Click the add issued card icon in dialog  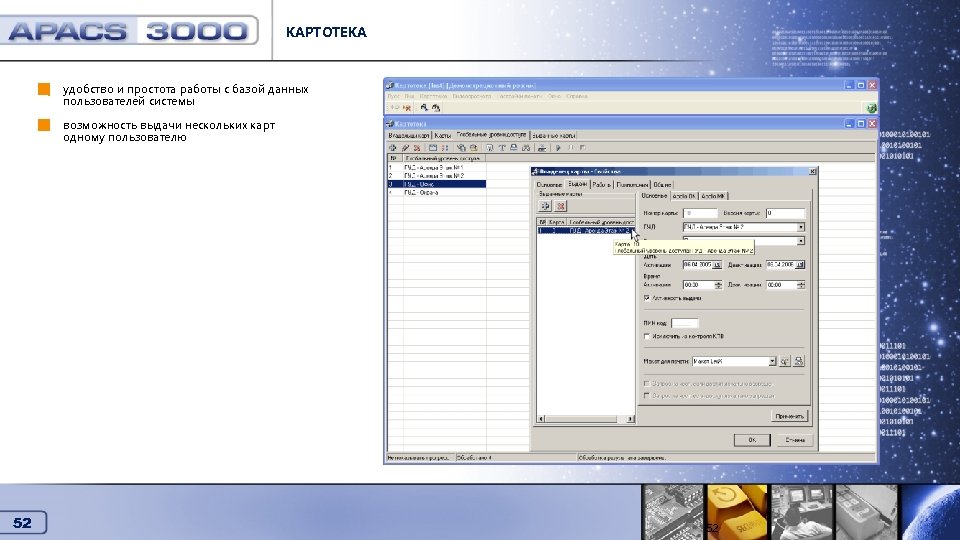[x=545, y=206]
